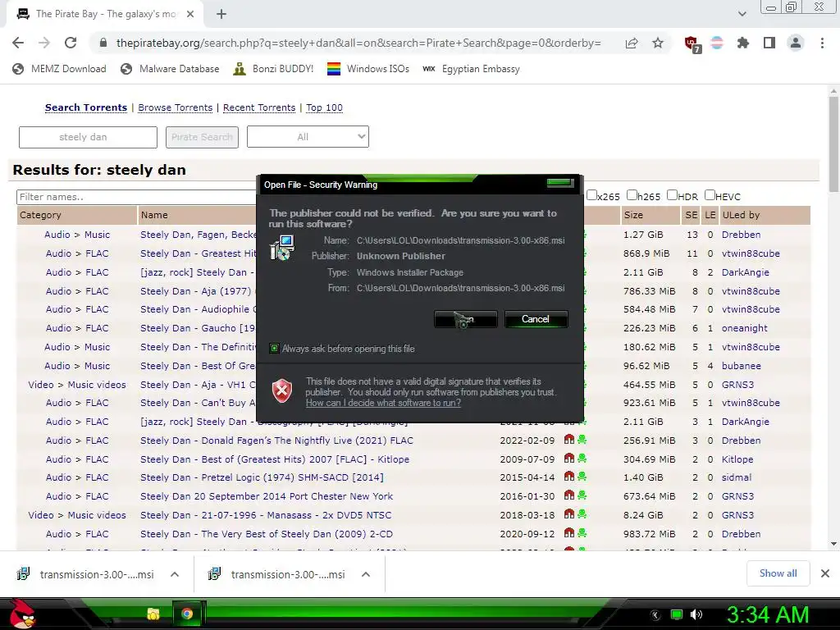This screenshot has height=630, width=840.
Task: Click magnet icon for Very Best of Steely Dan
Action: (569, 533)
